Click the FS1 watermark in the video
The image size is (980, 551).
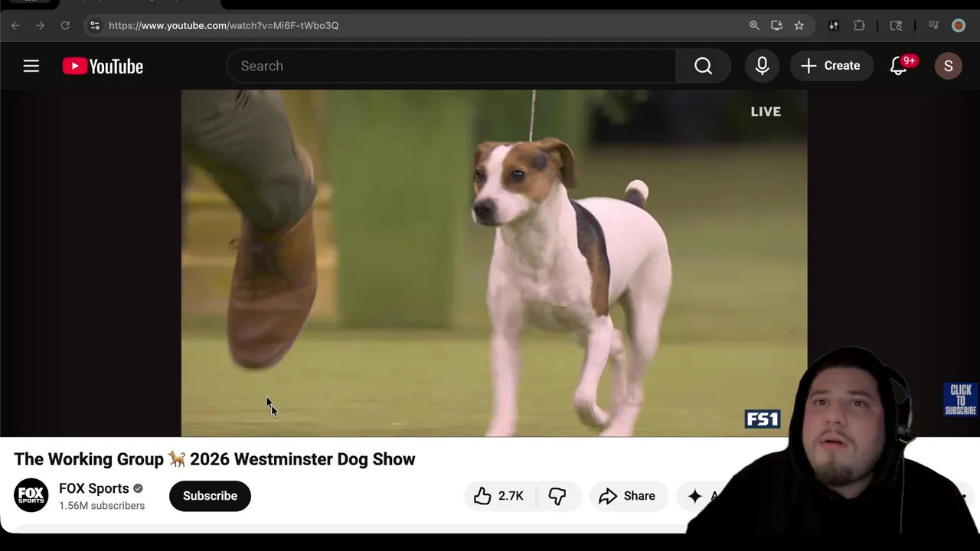(x=762, y=419)
